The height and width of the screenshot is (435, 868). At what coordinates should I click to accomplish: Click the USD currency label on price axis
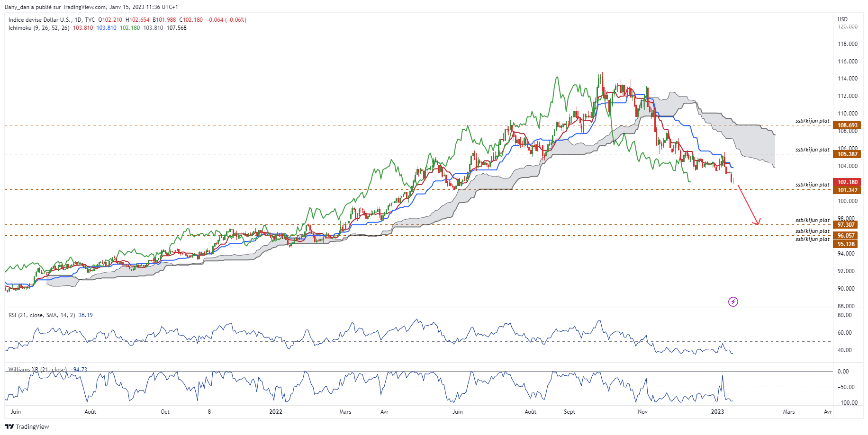(842, 19)
